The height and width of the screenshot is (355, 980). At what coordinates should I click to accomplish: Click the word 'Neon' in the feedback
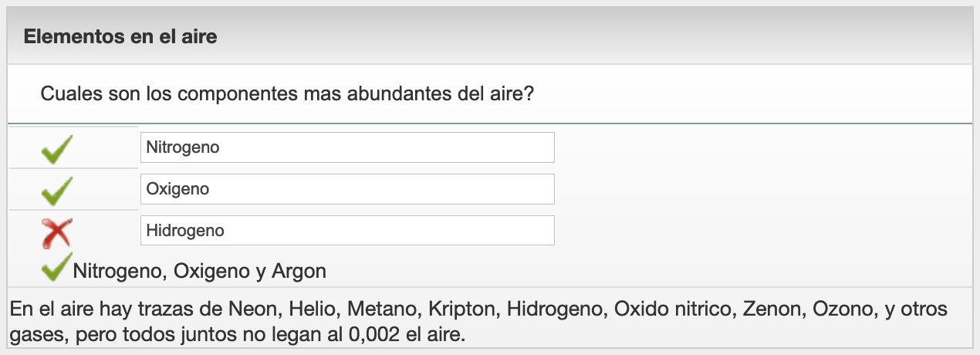pyautogui.click(x=251, y=309)
